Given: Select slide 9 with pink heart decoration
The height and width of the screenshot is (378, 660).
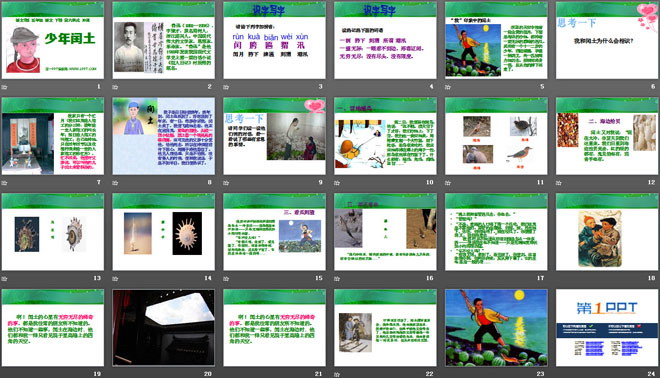Looking at the screenshot, I should coord(274,136).
